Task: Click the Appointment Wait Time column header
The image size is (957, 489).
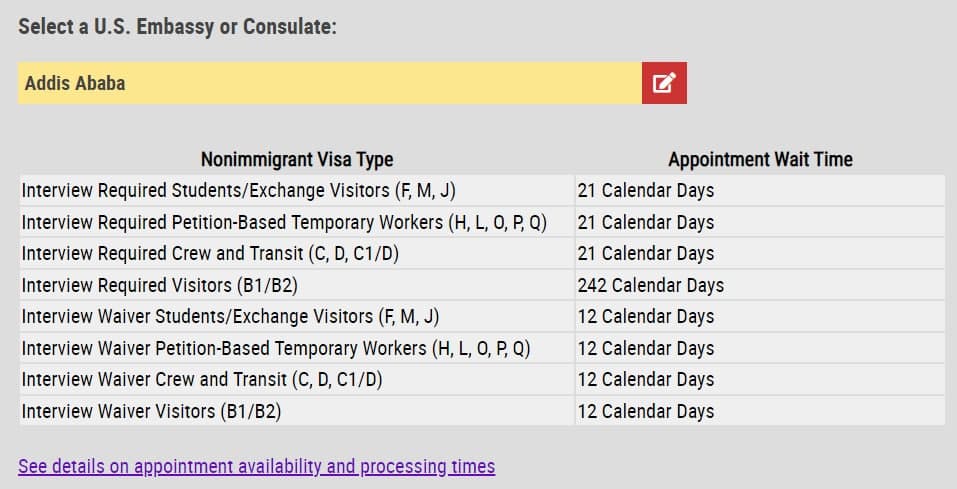Action: point(760,159)
